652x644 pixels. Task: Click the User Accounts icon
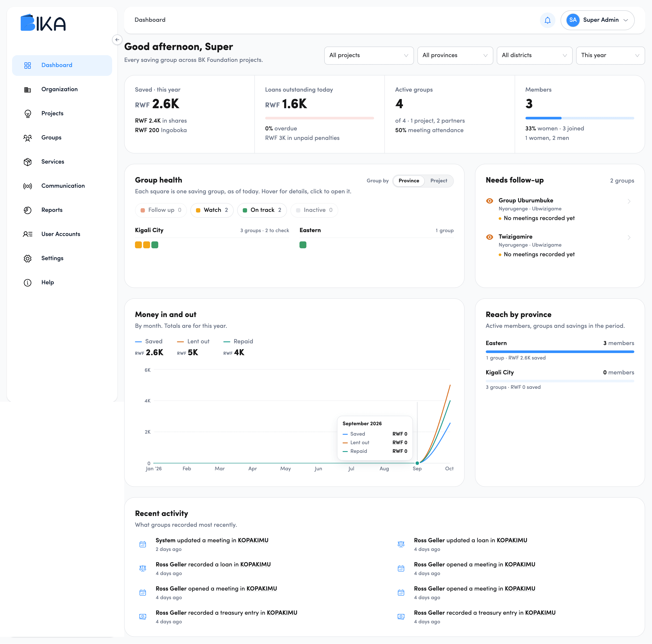(x=28, y=234)
